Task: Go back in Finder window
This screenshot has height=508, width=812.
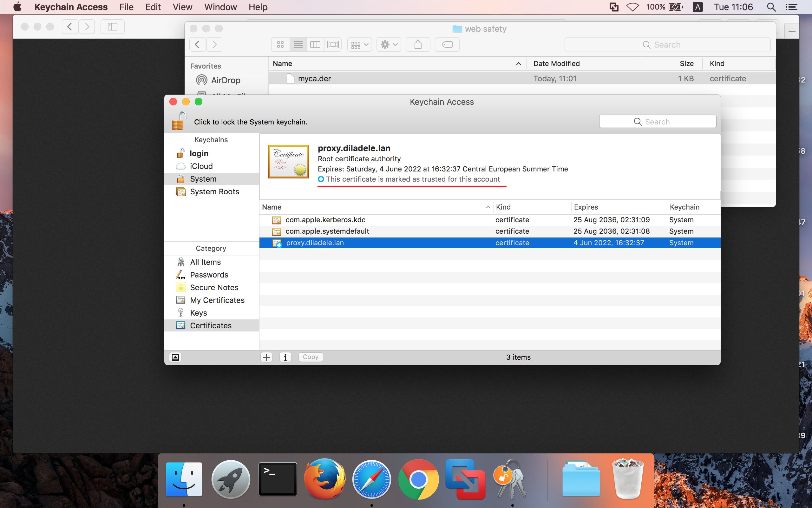Action: (198, 44)
